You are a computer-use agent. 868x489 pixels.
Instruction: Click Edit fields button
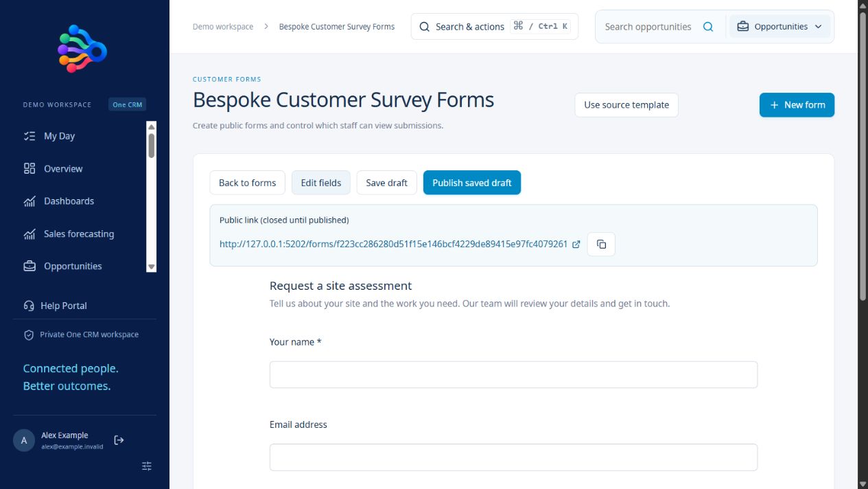(x=321, y=183)
